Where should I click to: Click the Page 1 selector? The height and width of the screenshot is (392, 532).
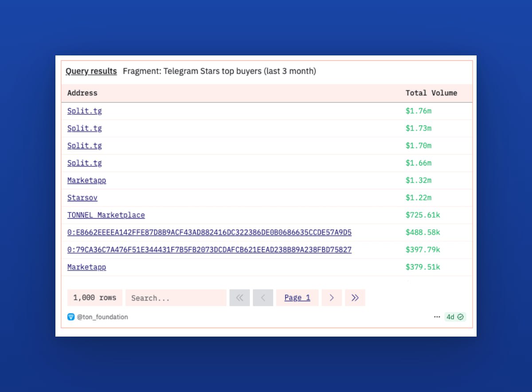pyautogui.click(x=297, y=298)
